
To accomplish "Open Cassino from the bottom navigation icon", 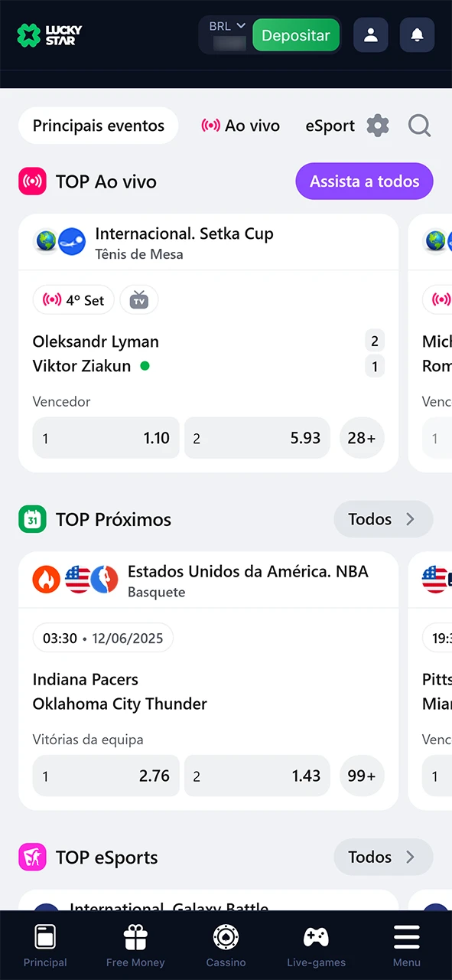I will 226,936.
